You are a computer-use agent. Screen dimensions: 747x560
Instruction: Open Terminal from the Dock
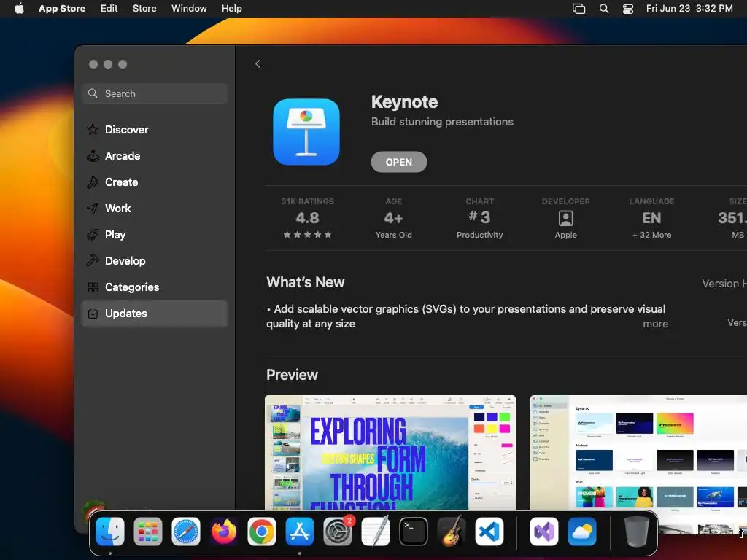pyautogui.click(x=414, y=532)
